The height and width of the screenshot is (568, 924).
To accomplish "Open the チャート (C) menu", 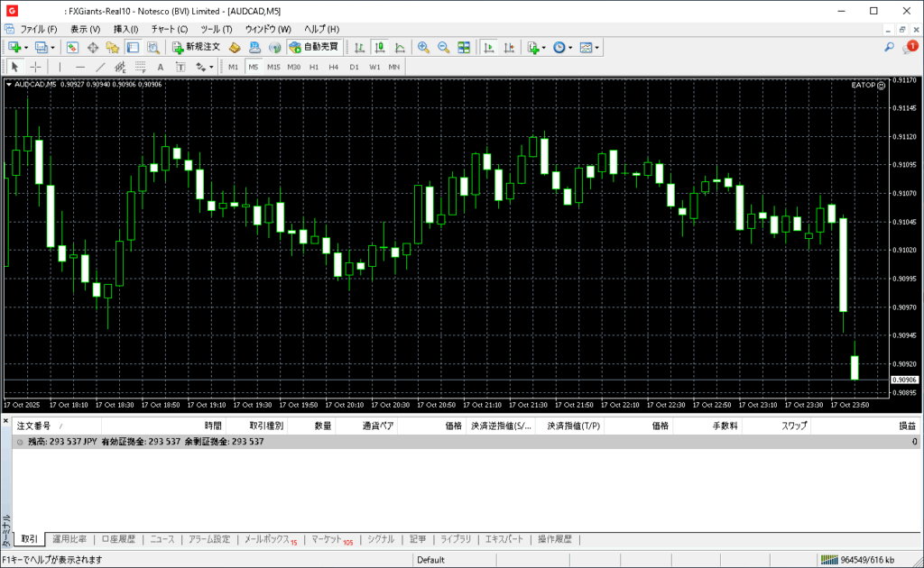I will pyautogui.click(x=170, y=29).
